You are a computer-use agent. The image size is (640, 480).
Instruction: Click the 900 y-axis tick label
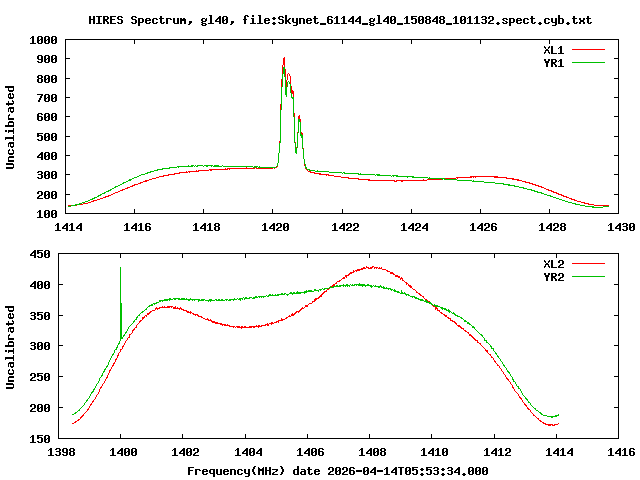pos(47,60)
